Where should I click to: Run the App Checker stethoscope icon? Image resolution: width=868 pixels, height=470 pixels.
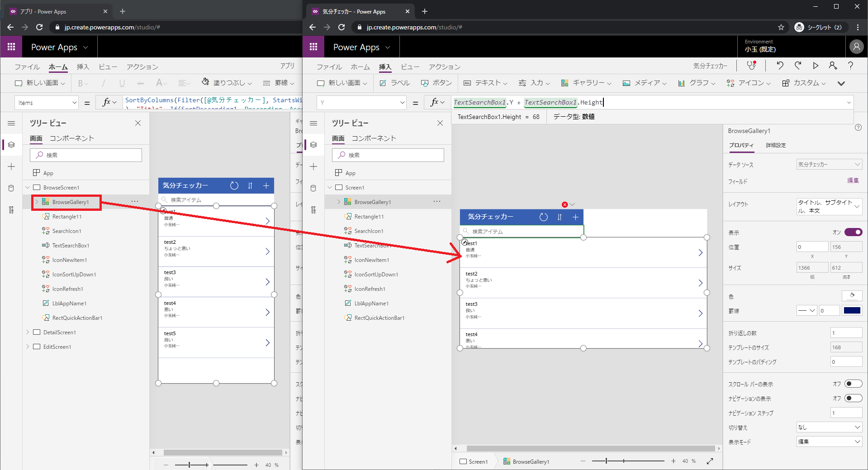coord(751,66)
